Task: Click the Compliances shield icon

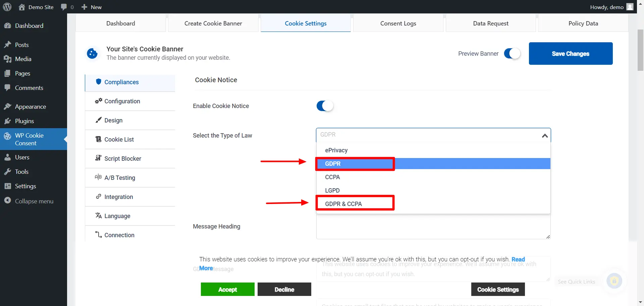Action: [98, 82]
